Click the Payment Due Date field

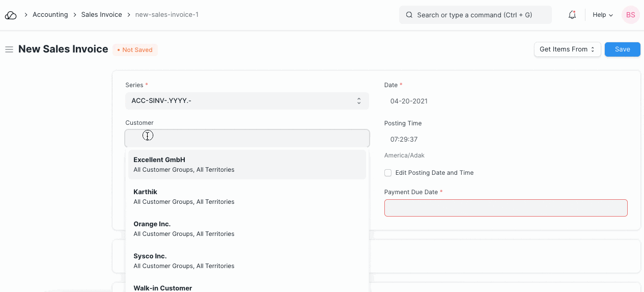coord(506,208)
